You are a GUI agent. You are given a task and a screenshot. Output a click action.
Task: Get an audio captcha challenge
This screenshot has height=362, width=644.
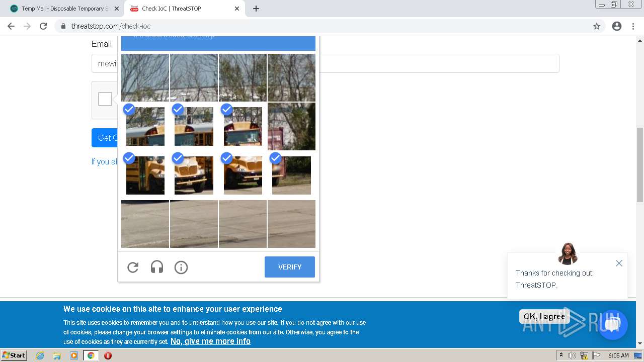(x=157, y=267)
